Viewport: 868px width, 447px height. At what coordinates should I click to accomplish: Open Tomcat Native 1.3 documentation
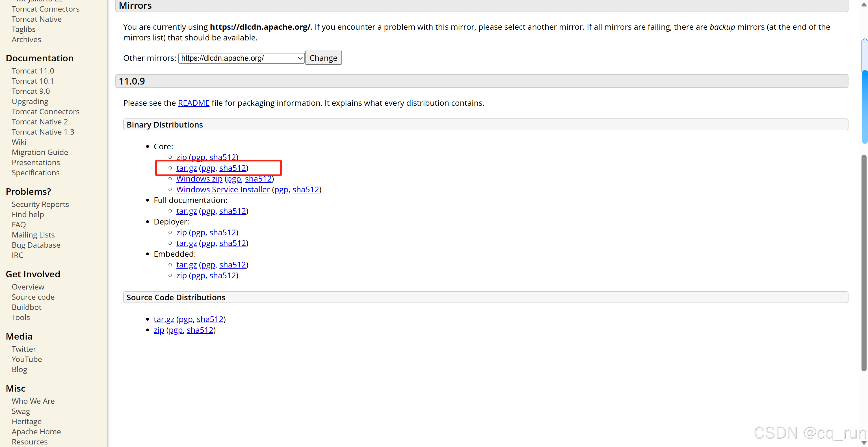tap(43, 132)
